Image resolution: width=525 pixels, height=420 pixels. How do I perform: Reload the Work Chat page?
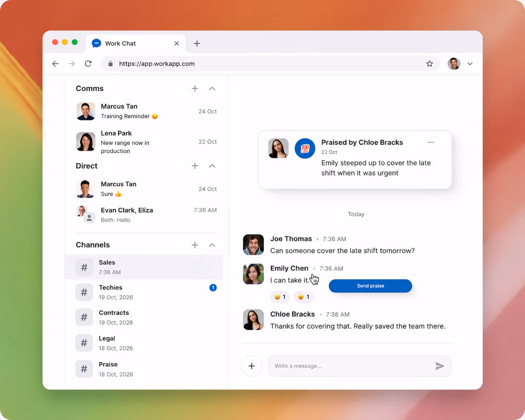[x=88, y=64]
